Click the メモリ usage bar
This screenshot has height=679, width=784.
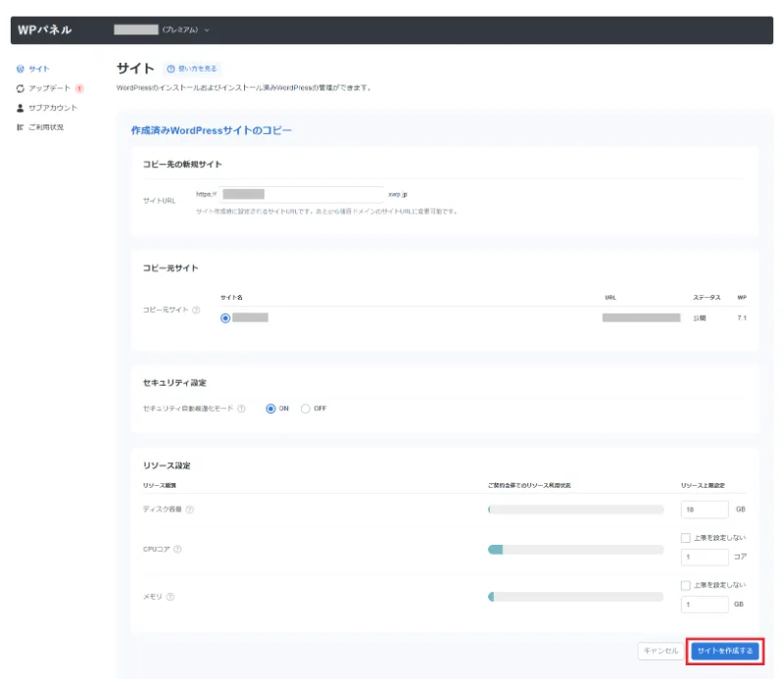pyautogui.click(x=575, y=597)
